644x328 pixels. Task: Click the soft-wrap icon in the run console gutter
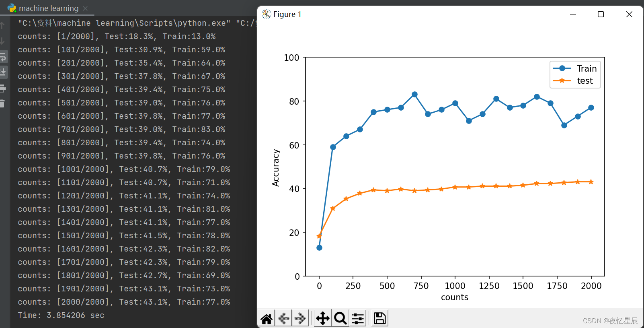click(x=3, y=57)
